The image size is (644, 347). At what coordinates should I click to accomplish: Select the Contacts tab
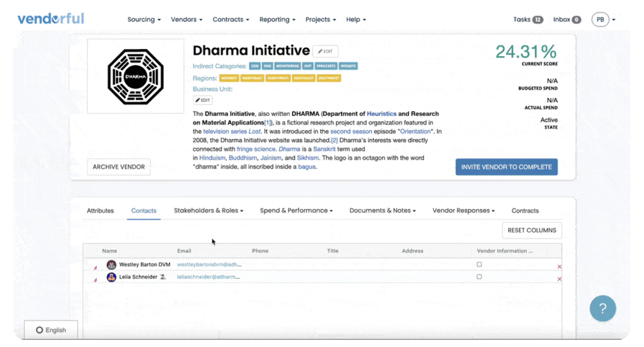pos(144,211)
